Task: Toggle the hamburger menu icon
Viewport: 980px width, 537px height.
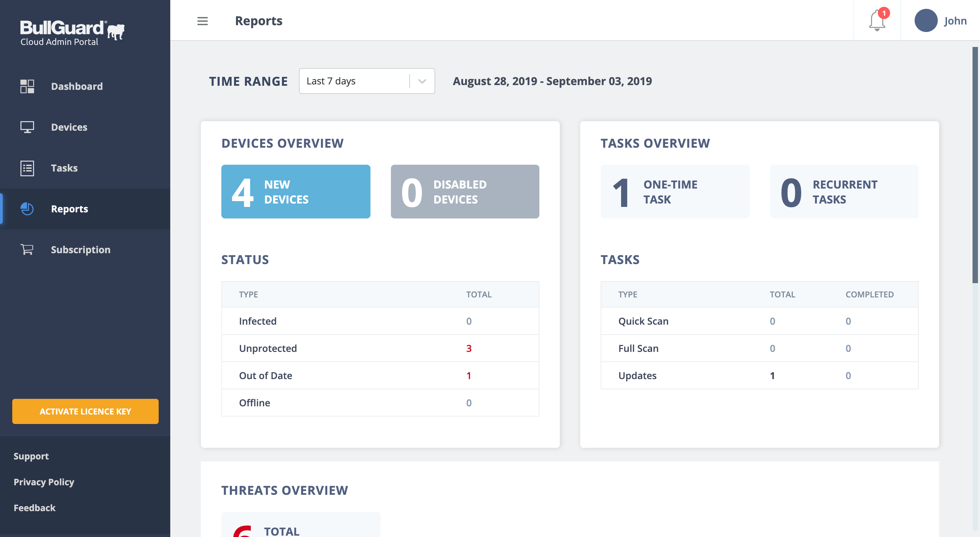Action: tap(202, 21)
